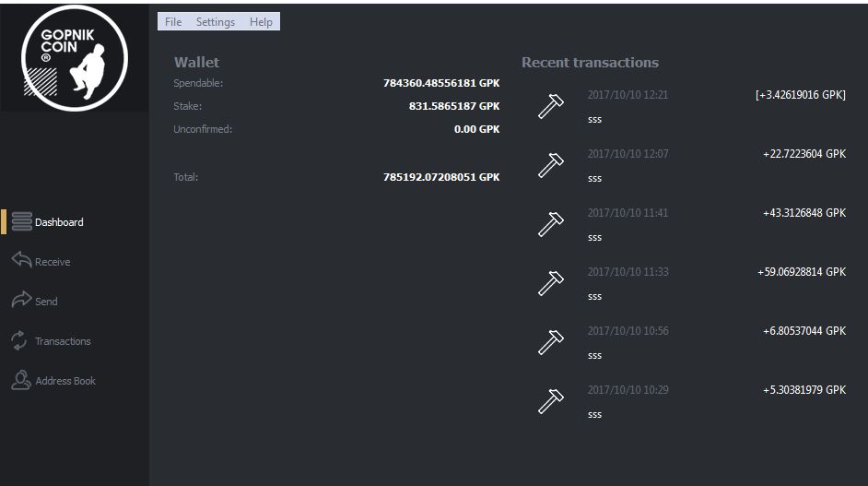868x486 pixels.
Task: Click the Gopnik Coin logo
Action: 75,58
